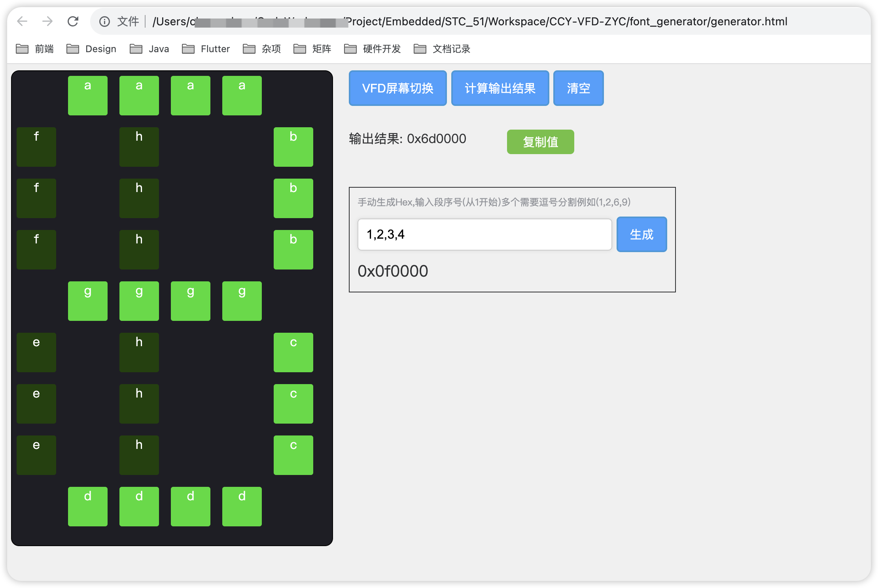The width and height of the screenshot is (878, 588).
Task: Toggle the unlit segment h on
Action: click(x=139, y=147)
